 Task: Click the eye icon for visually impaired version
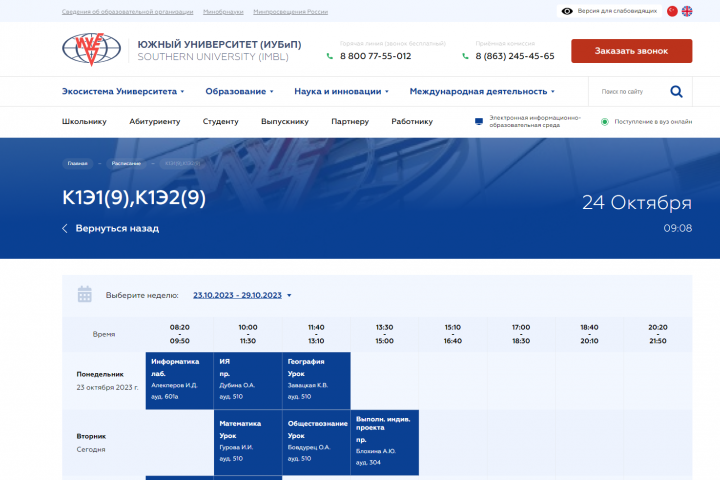coord(567,11)
